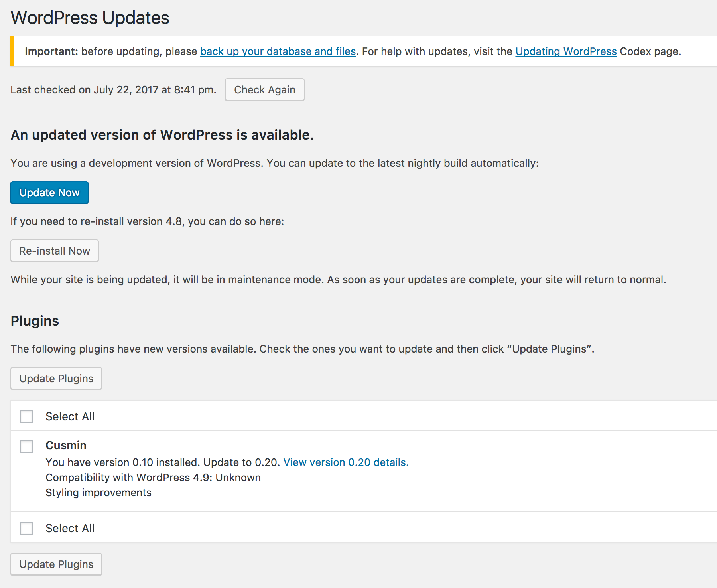The width and height of the screenshot is (717, 588).
Task: Click the Cusmin plugin name
Action: [66, 445]
